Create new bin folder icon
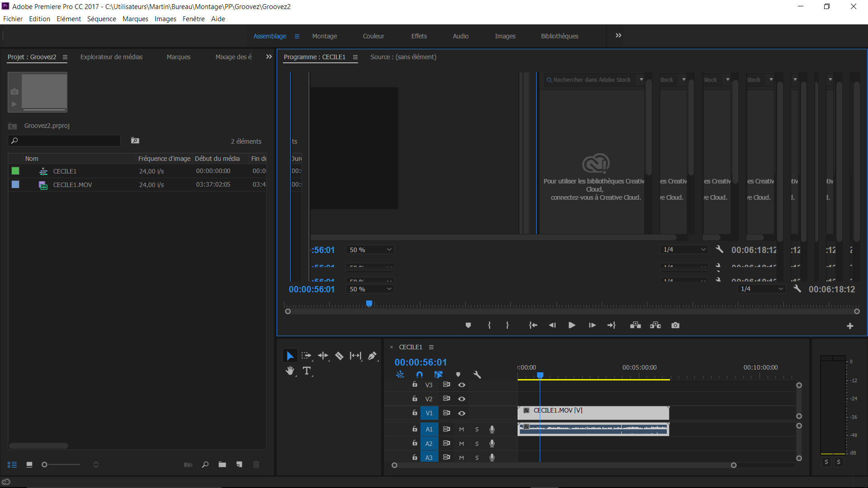 222,465
